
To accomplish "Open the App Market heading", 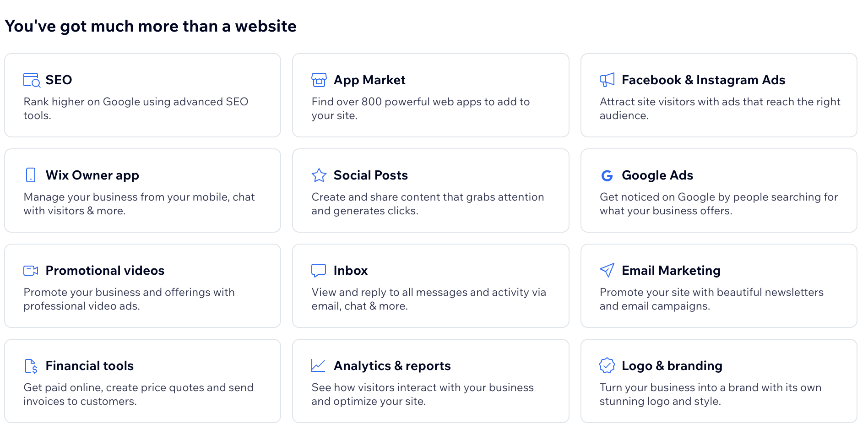I will (369, 80).
